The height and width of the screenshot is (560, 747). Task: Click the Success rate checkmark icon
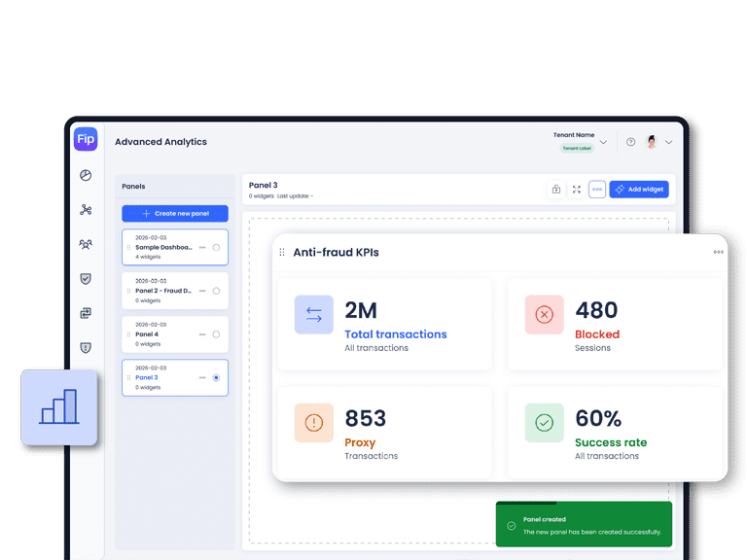(544, 423)
